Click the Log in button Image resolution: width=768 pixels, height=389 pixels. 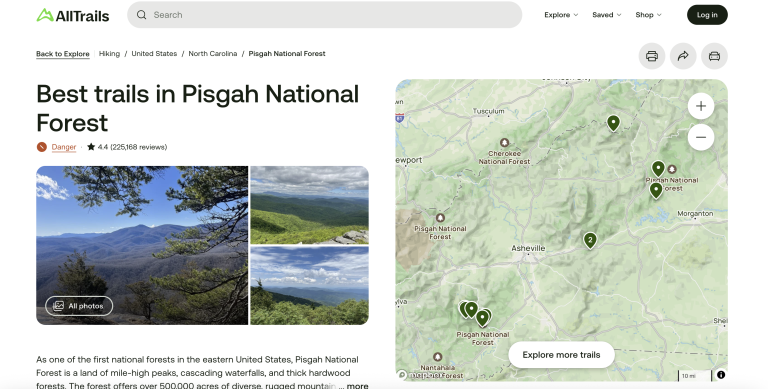point(707,15)
